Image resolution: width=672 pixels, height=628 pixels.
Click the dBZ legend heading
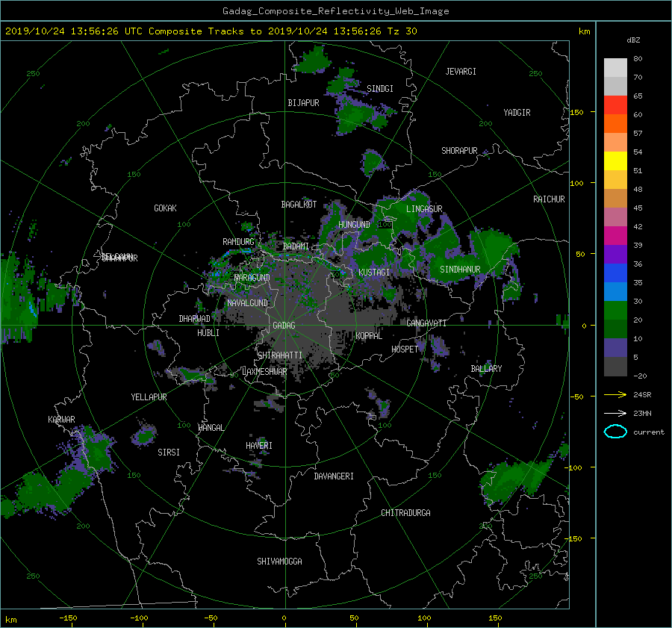pyautogui.click(x=633, y=40)
